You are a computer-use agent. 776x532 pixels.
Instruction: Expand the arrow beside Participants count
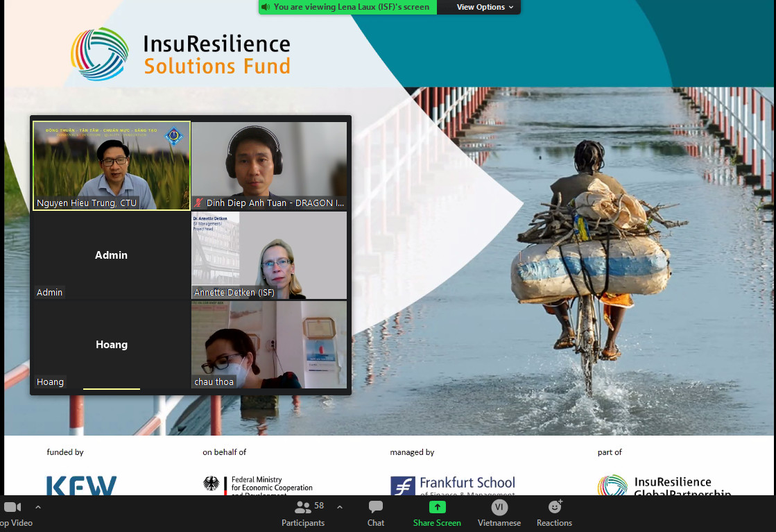tap(339, 507)
